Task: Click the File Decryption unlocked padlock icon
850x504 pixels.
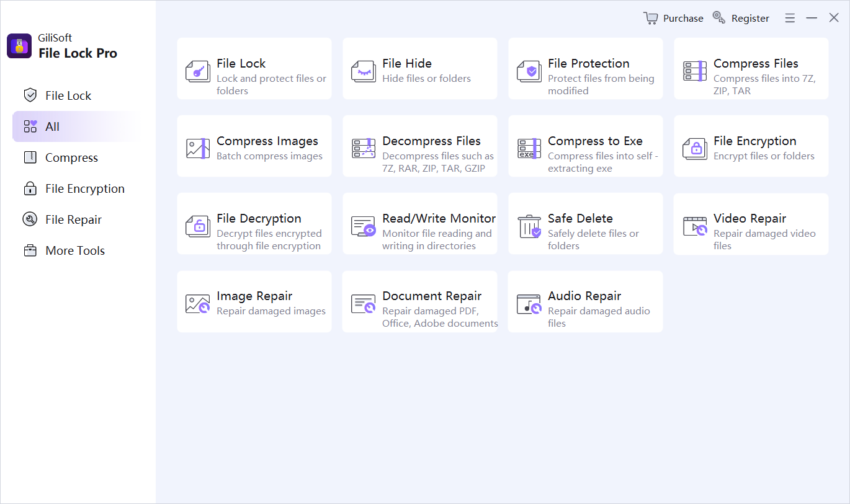Action: tap(198, 226)
